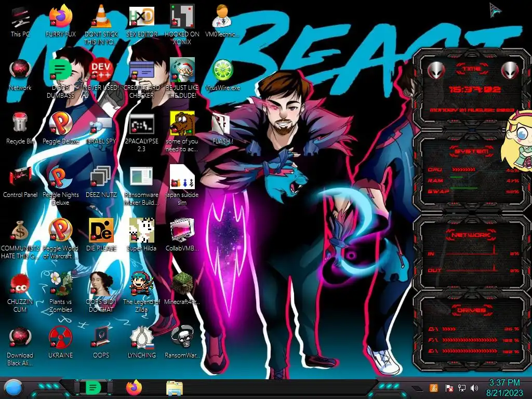Open the RansomWar skull icon
The image size is (532, 399).
182,343
